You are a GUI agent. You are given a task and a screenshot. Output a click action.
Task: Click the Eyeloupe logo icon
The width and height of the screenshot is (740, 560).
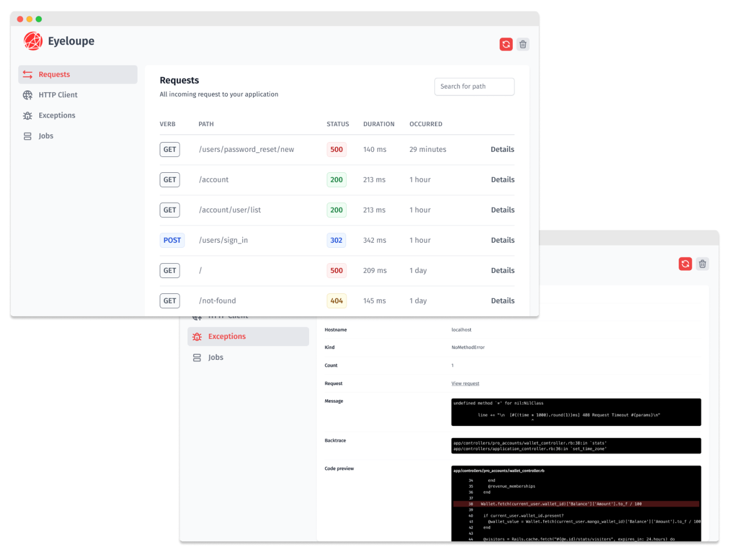(x=33, y=41)
